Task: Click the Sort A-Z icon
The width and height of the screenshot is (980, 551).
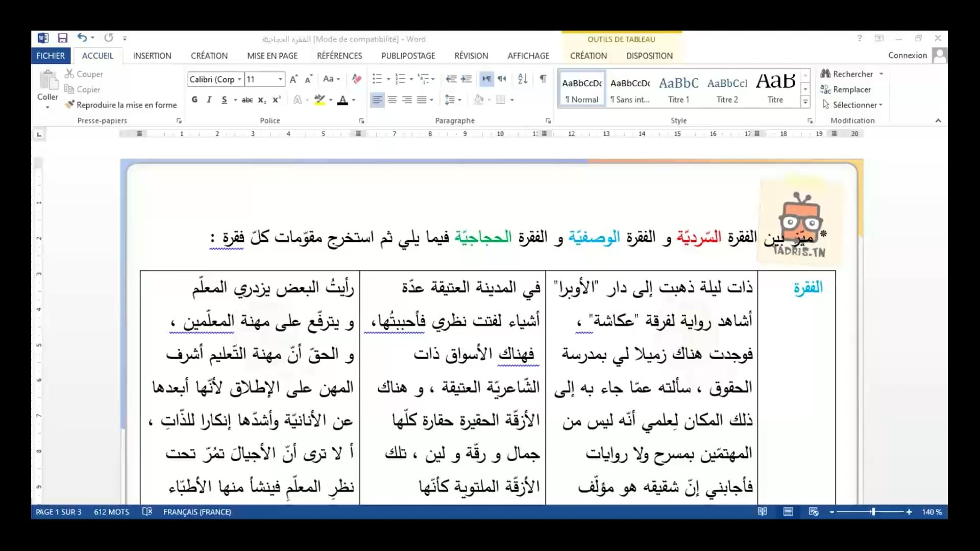Action: 522,79
